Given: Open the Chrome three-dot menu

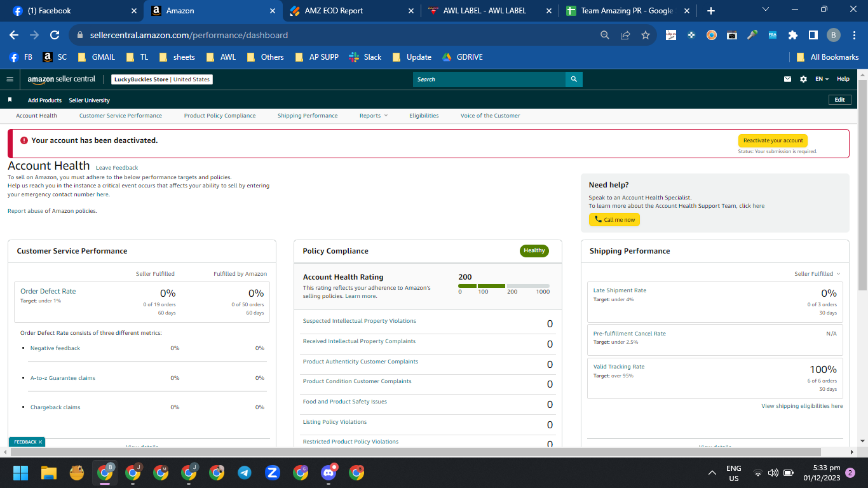Looking at the screenshot, I should click(854, 35).
